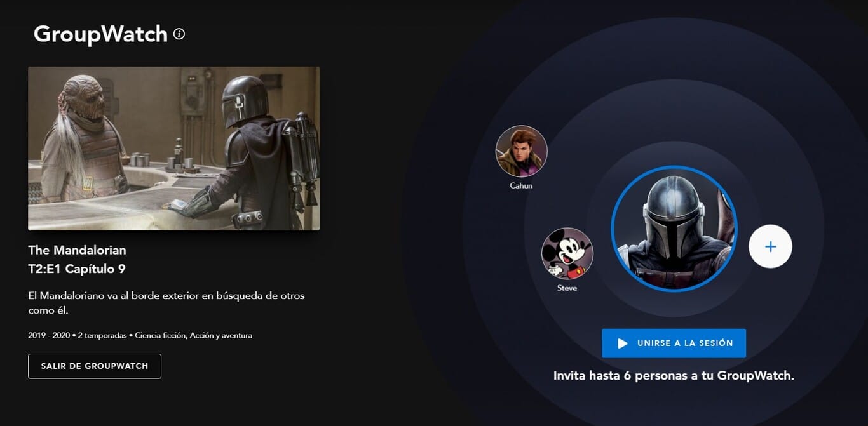Click SALIR DE GROUPWATCH to leave
Image resolution: width=868 pixels, height=426 pixels.
(x=94, y=366)
